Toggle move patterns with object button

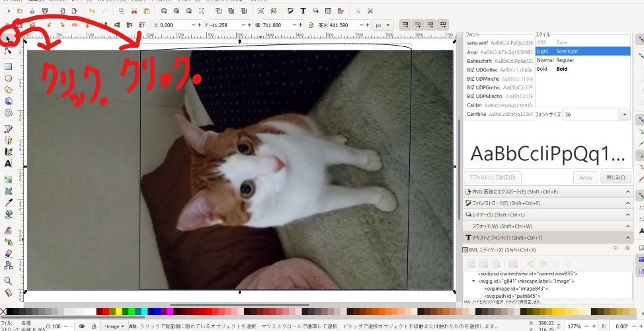point(443,25)
